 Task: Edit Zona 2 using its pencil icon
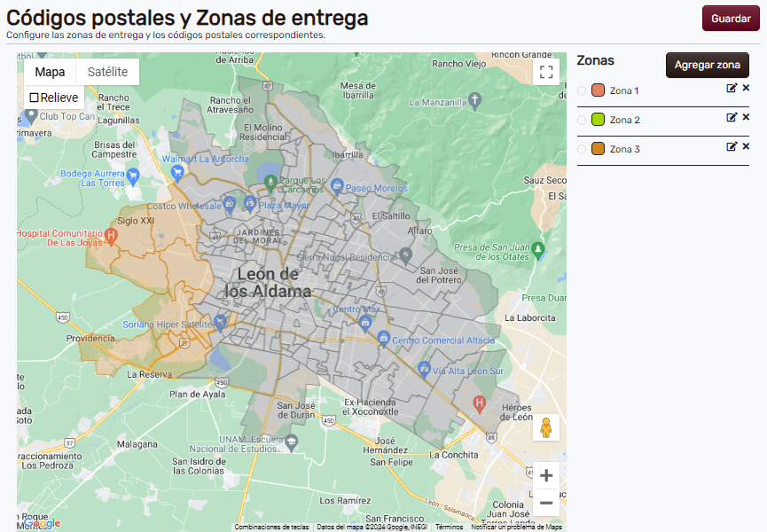point(732,118)
